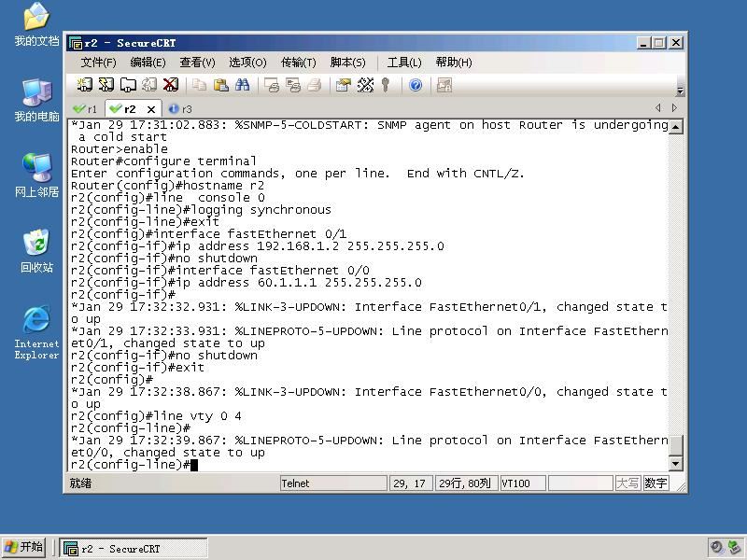The width and height of the screenshot is (747, 560).
Task: Click the 就绪 status text
Action: coord(80,483)
